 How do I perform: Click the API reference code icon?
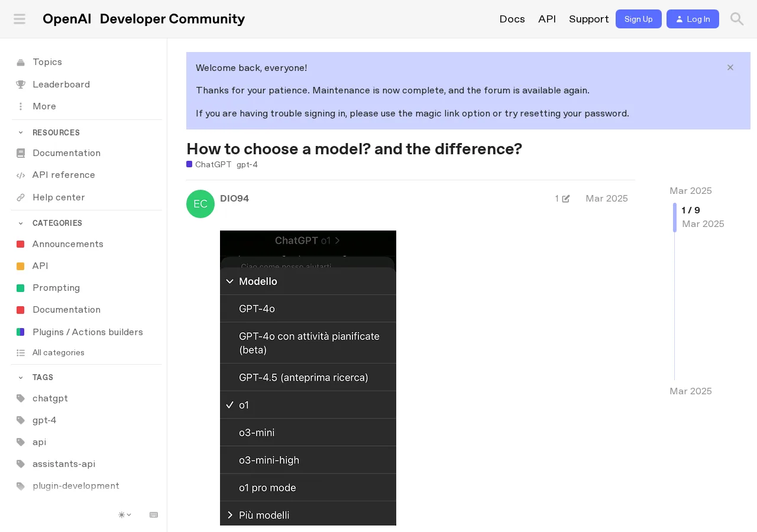click(21, 175)
